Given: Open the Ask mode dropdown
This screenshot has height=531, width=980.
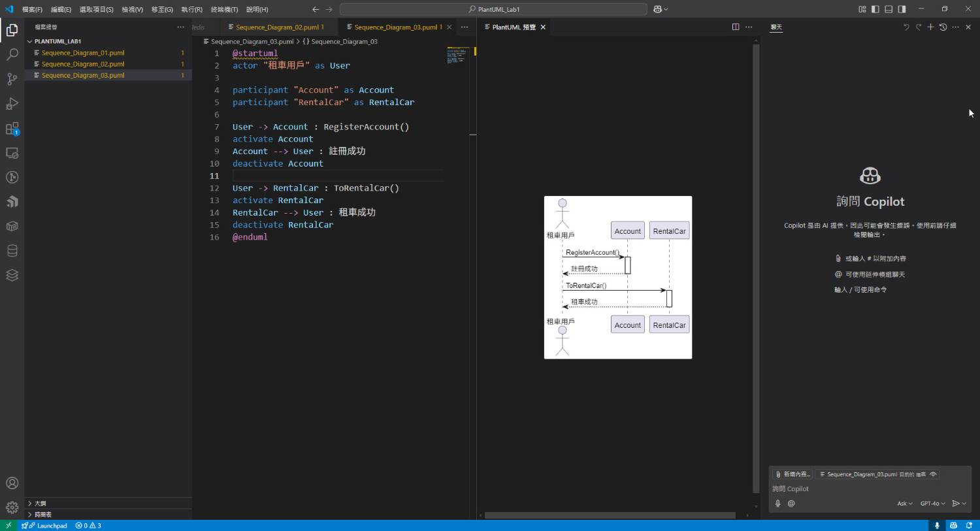Looking at the screenshot, I should click(905, 504).
